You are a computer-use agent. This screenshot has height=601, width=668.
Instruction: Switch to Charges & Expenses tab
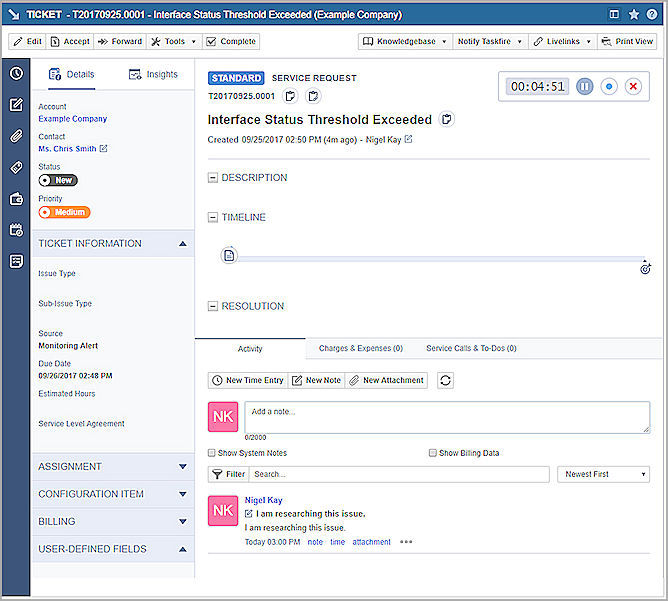click(x=360, y=349)
